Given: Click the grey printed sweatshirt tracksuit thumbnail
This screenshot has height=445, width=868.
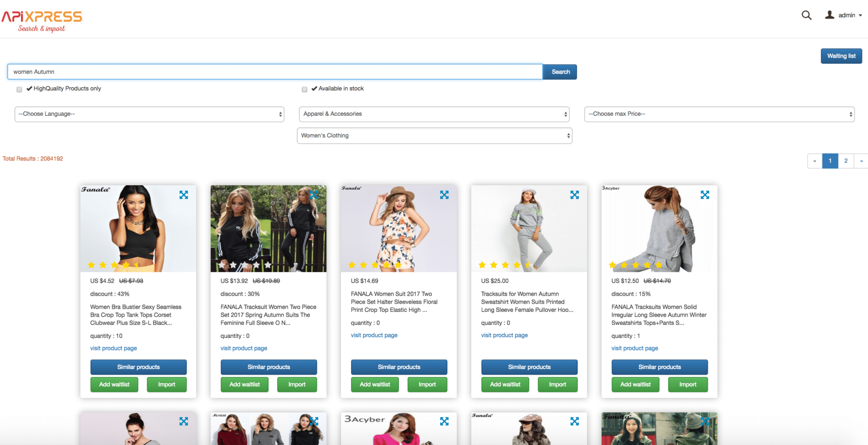Looking at the screenshot, I should [529, 229].
